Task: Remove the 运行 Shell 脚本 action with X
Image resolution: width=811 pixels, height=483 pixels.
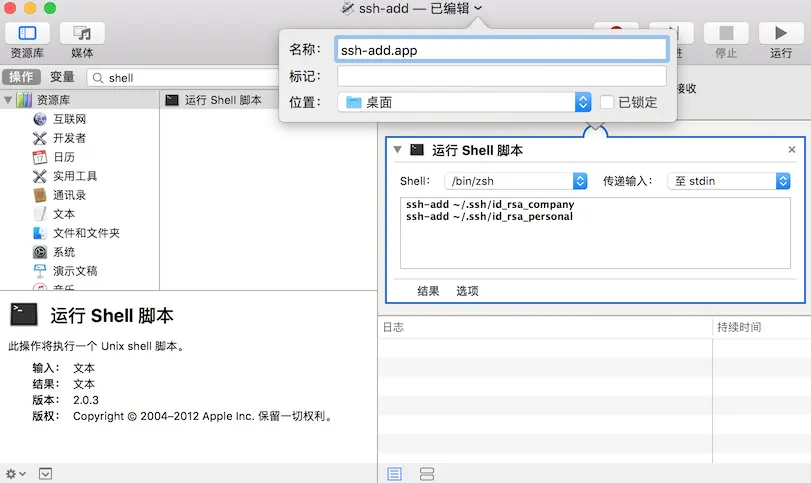Action: (792, 149)
